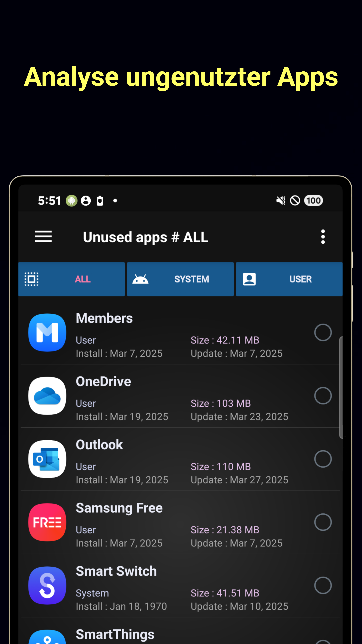
Task: Click the OneDrive app name
Action: click(x=103, y=382)
